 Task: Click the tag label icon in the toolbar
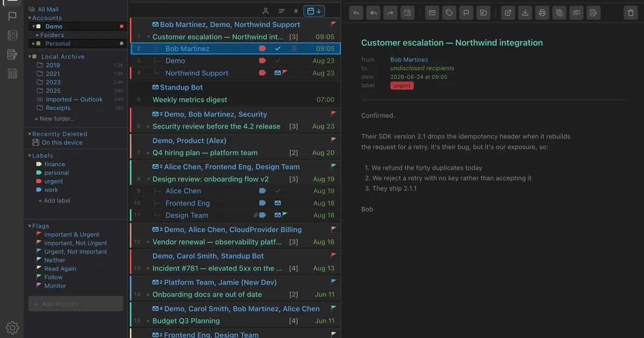(x=449, y=12)
